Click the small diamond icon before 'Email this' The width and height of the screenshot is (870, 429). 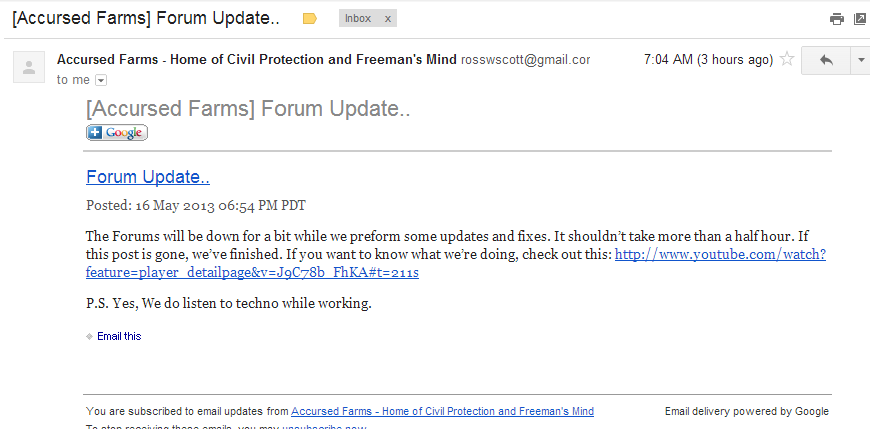click(89, 336)
